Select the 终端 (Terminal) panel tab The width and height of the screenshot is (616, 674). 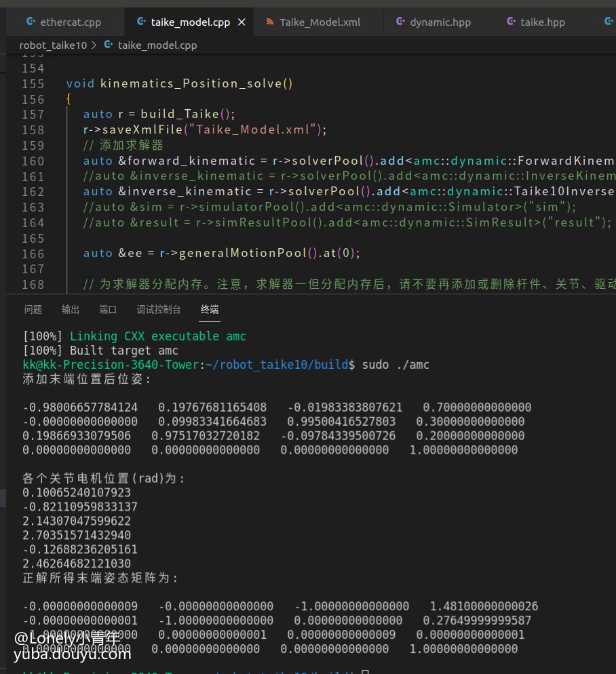210,309
